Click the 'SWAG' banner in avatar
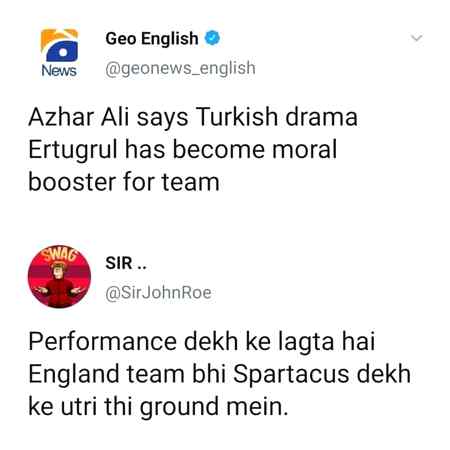This screenshot has width=450, height=450. pos(59,254)
